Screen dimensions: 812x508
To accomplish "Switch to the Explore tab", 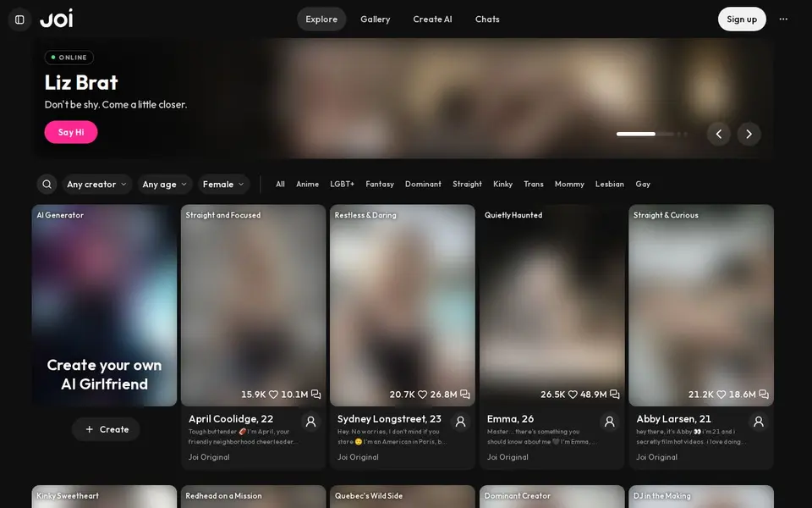I will point(321,19).
